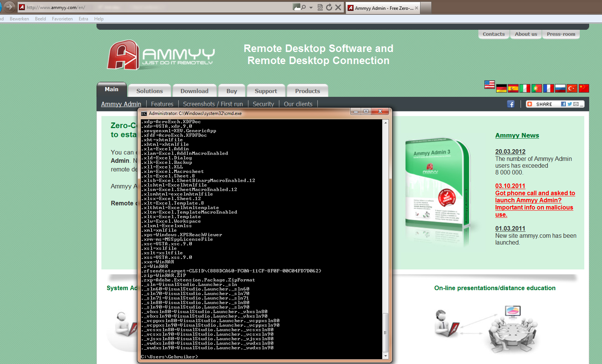Maximize the cmd.exe window
Image resolution: width=602 pixels, height=364 pixels.
[x=366, y=112]
